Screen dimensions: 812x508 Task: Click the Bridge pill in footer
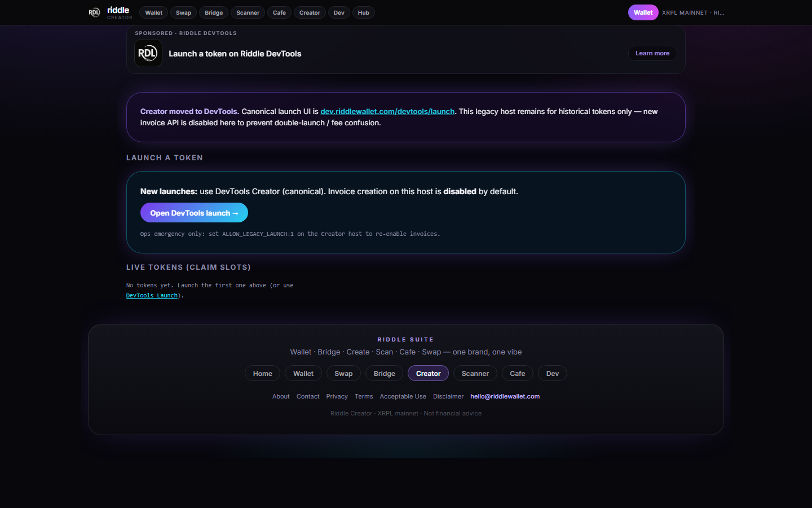point(385,374)
